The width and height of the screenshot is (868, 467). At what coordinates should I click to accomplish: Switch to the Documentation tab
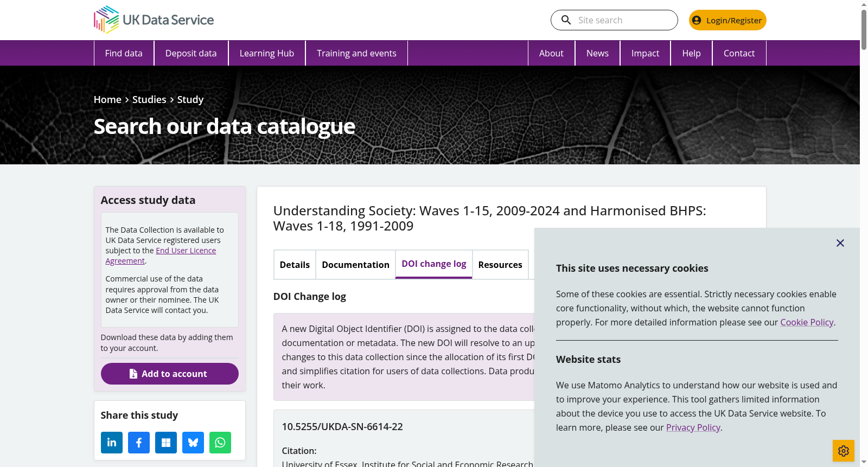pyautogui.click(x=355, y=265)
